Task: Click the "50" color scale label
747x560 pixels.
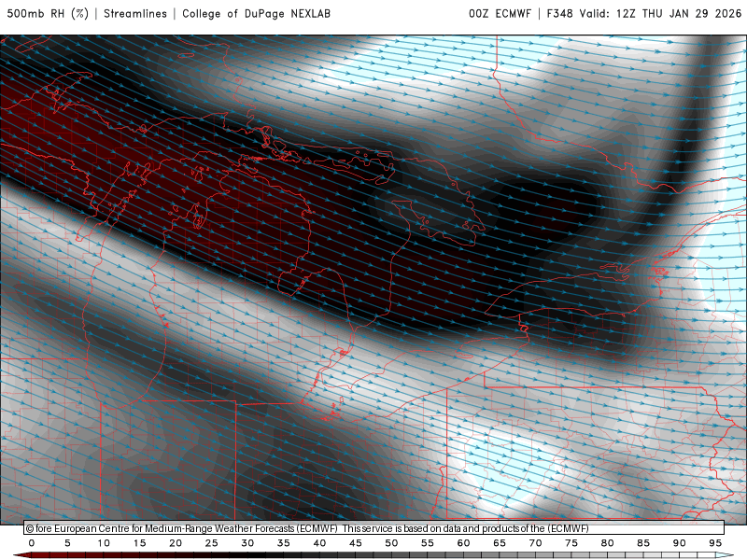Action: (391, 543)
